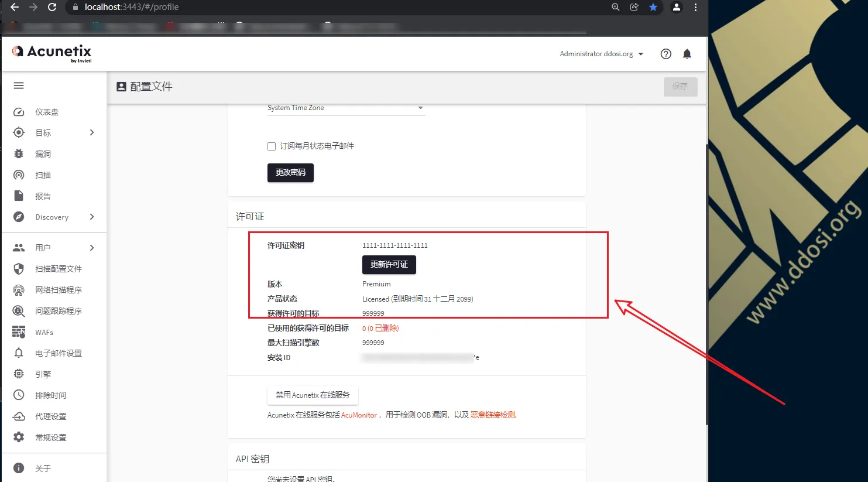Click the Reports document icon

pyautogui.click(x=19, y=196)
